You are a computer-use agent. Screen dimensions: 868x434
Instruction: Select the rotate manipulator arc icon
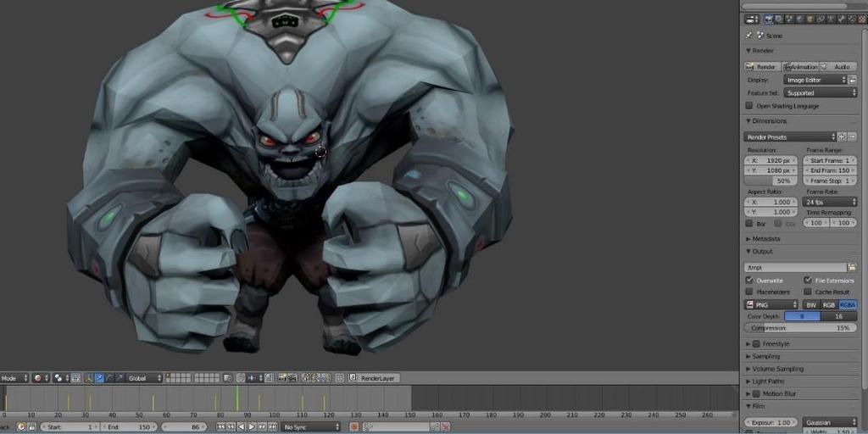point(109,378)
